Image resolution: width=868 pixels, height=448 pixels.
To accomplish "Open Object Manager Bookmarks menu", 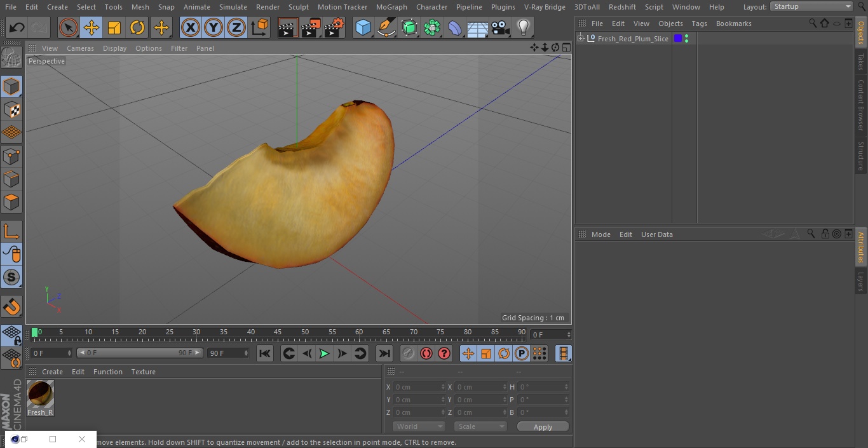I will click(733, 24).
